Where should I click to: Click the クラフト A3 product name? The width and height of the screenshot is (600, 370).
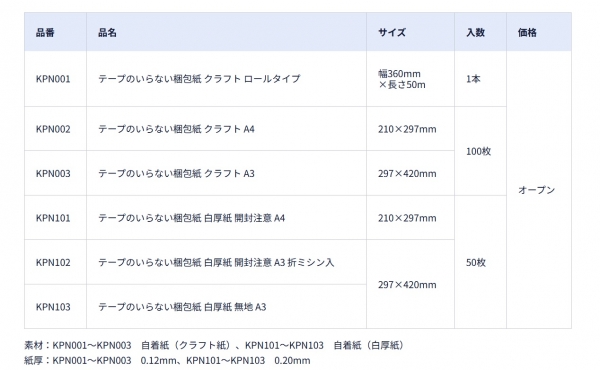pos(176,173)
